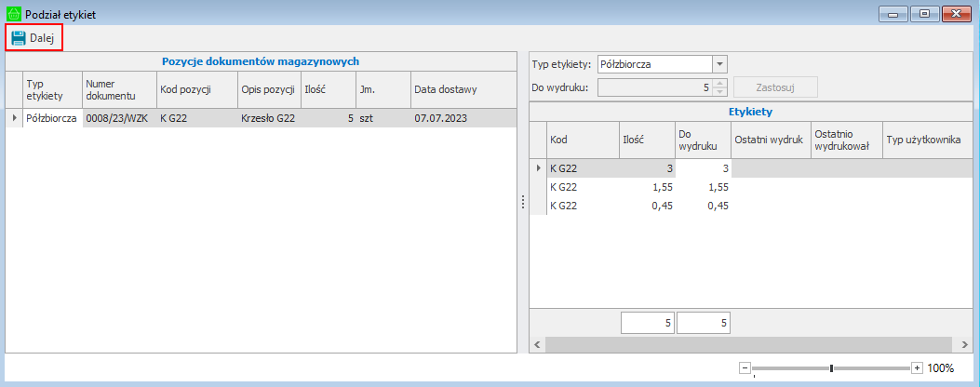The image size is (980, 387).
Task: Decrease Do wydruku value with down arrow
Action: pos(719,92)
